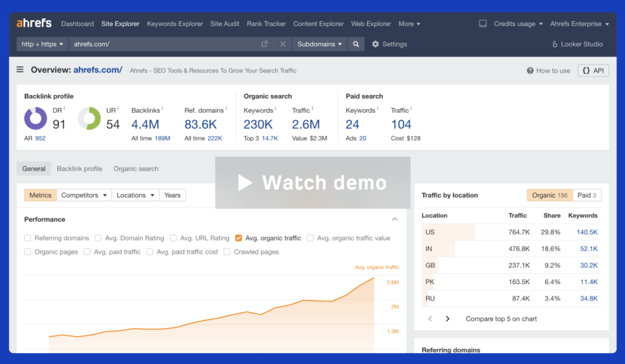
Task: Enable Avg. paid traffic cost checkbox
Action: tap(150, 252)
